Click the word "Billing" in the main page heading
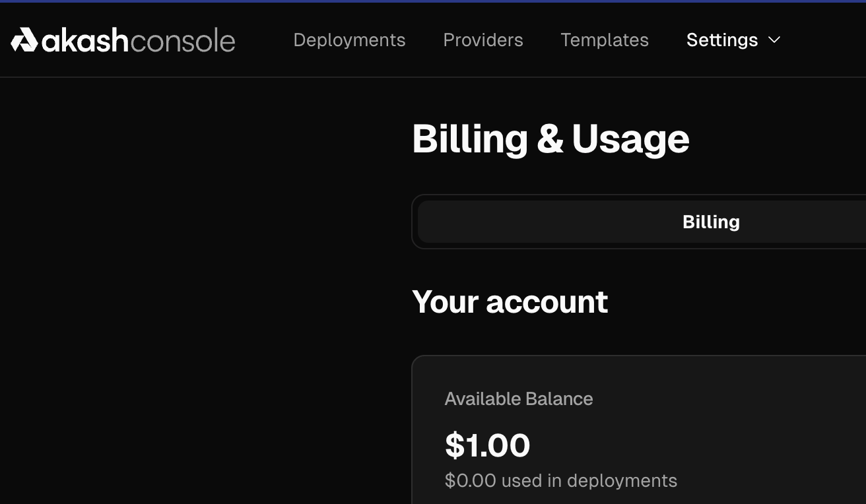 point(469,139)
